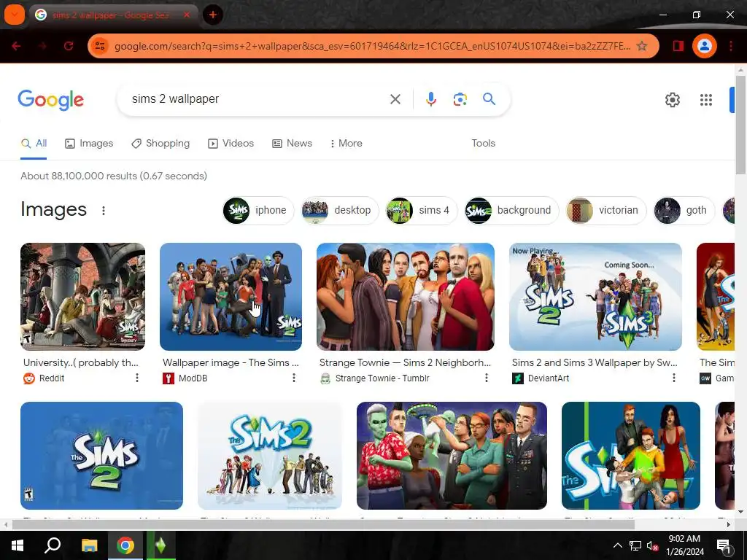
Task: Open more options for the ModDB result
Action: [x=294, y=378]
